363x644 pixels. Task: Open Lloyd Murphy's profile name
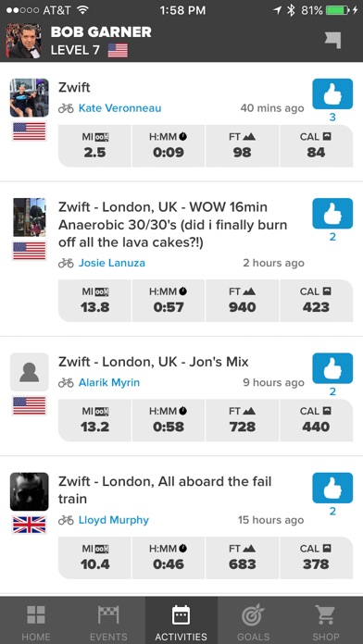114,520
